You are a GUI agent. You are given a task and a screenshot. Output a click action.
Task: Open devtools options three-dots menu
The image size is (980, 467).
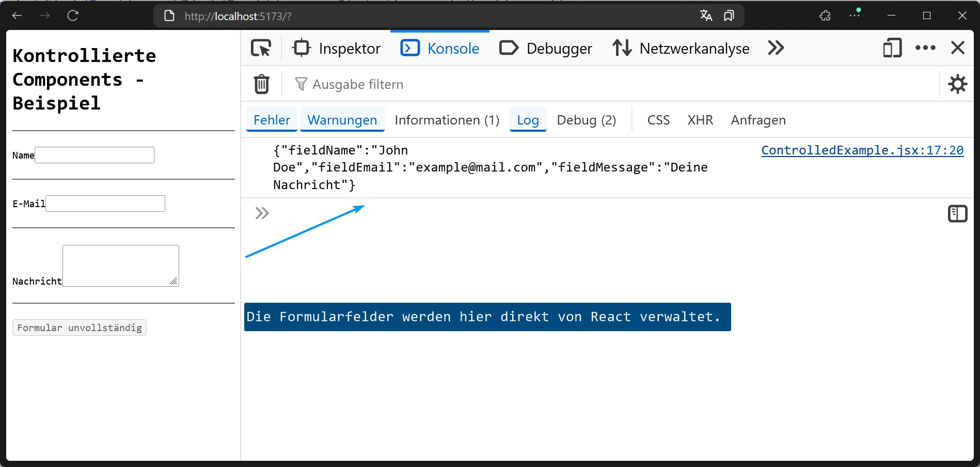[925, 48]
